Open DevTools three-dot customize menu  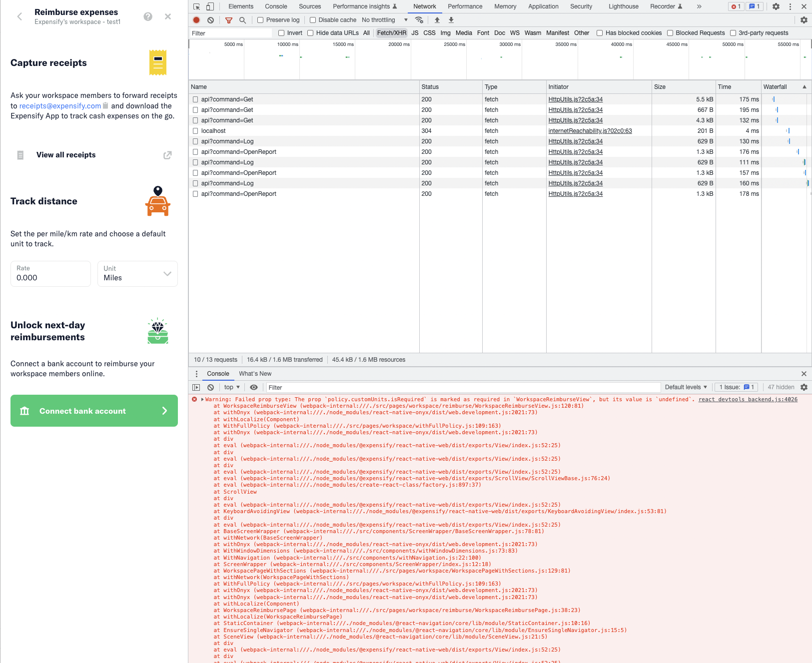[790, 6]
